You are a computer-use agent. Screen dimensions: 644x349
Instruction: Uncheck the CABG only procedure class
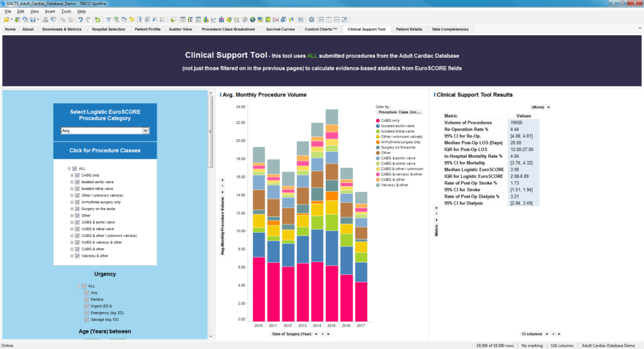(x=77, y=175)
